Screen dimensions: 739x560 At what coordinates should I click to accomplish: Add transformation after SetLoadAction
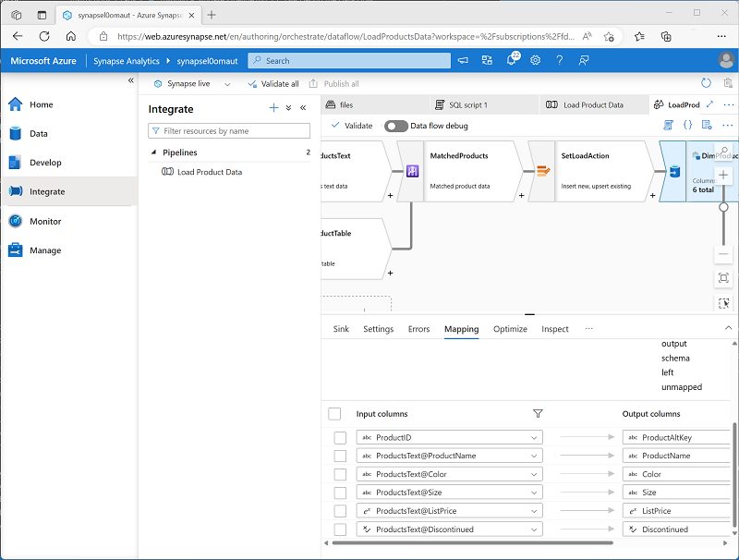[652, 195]
